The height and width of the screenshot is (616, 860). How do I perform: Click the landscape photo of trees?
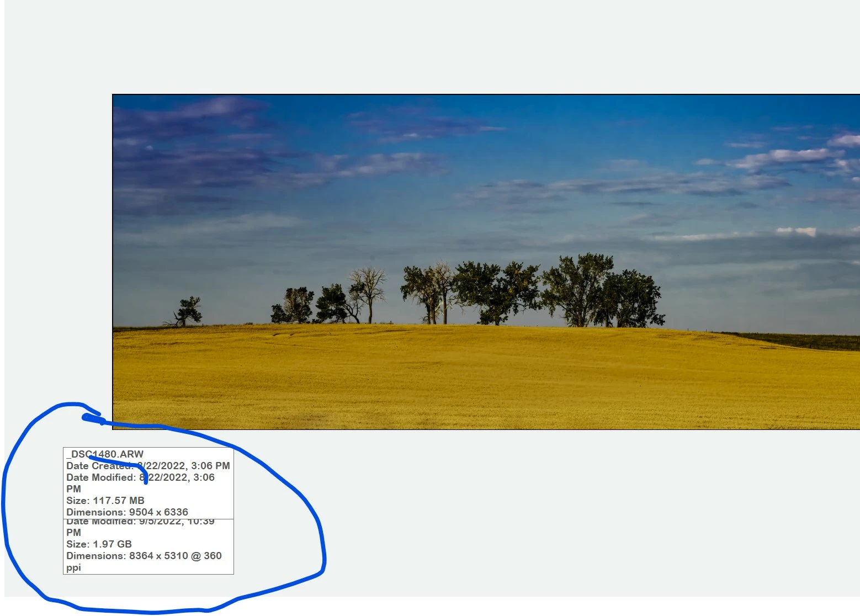point(486,262)
